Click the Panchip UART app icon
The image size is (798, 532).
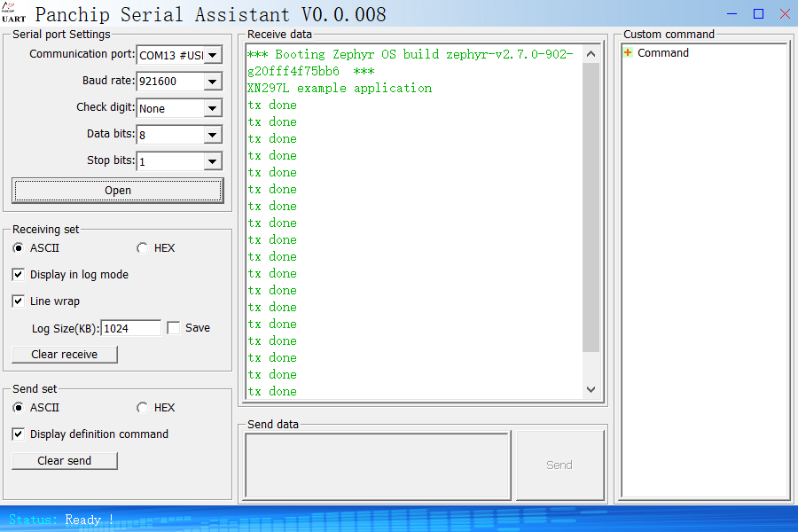tap(13, 12)
